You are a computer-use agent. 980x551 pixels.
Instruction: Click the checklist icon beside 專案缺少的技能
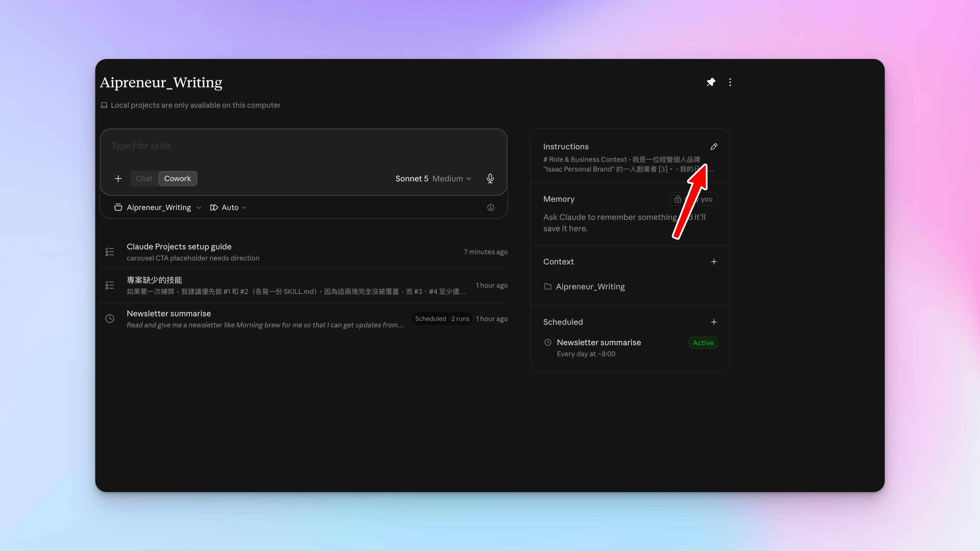[109, 285]
